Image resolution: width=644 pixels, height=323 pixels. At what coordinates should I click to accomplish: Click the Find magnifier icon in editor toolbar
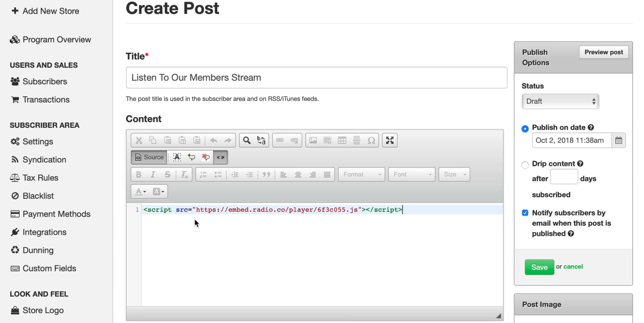[x=247, y=140]
